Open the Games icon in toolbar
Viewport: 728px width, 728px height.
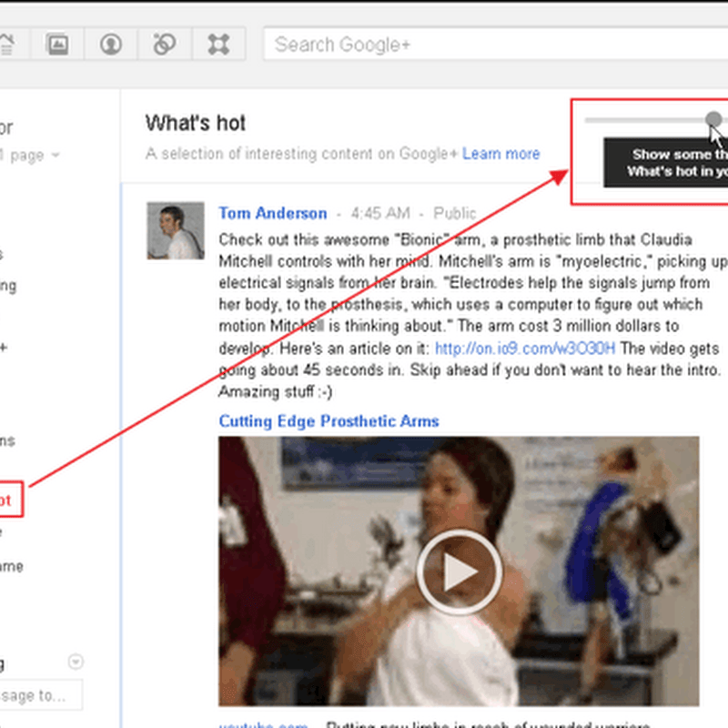point(218,45)
